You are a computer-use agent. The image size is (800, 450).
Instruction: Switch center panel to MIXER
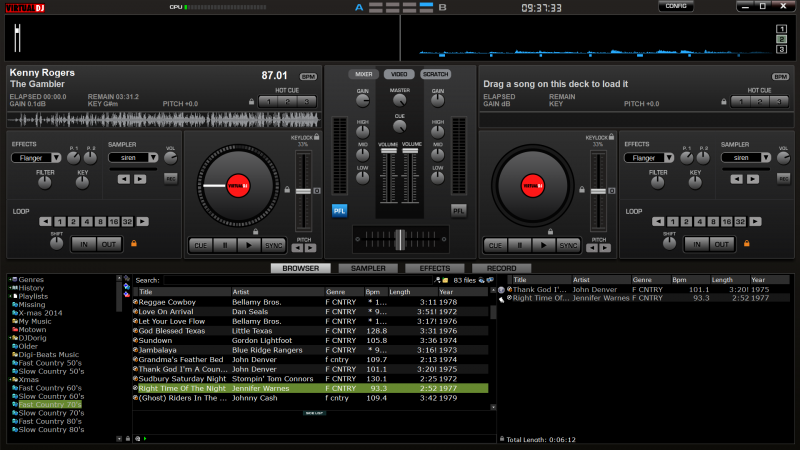[364, 74]
